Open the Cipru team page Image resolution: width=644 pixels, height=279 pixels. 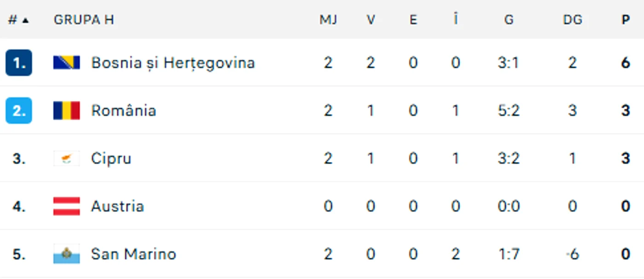tap(111, 158)
